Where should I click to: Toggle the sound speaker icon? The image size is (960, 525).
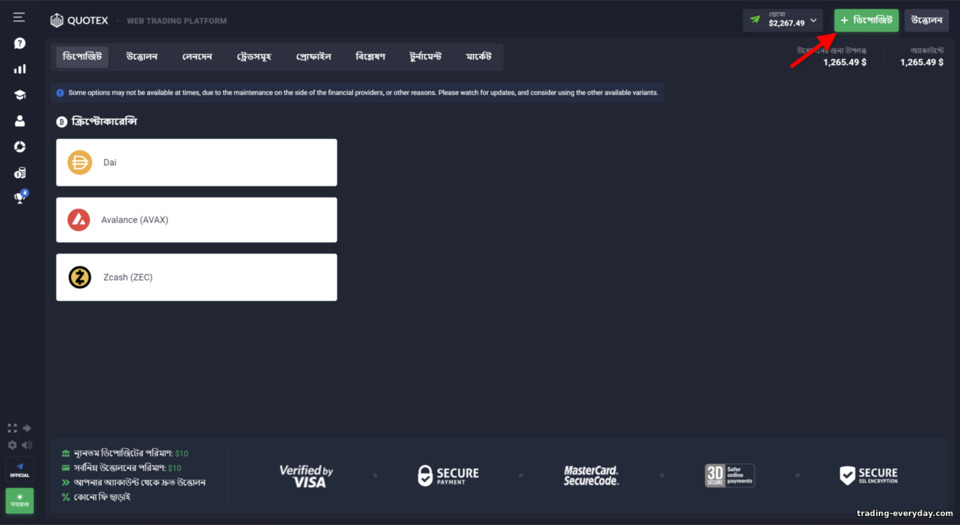click(27, 445)
